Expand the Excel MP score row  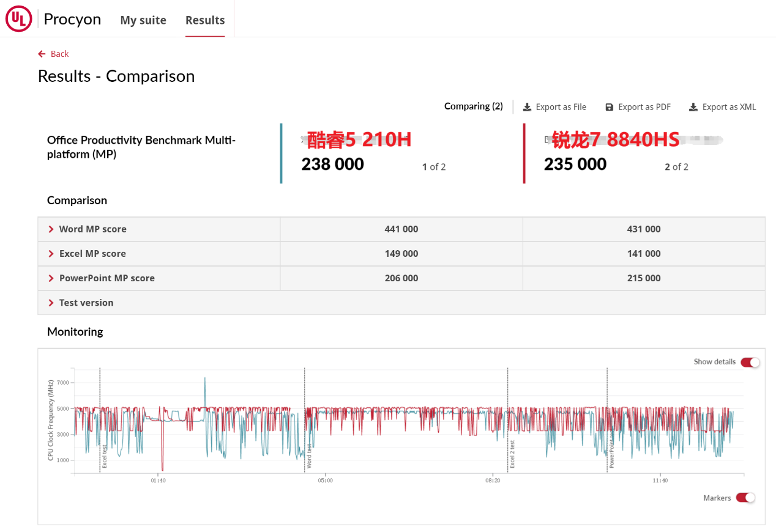coord(51,254)
